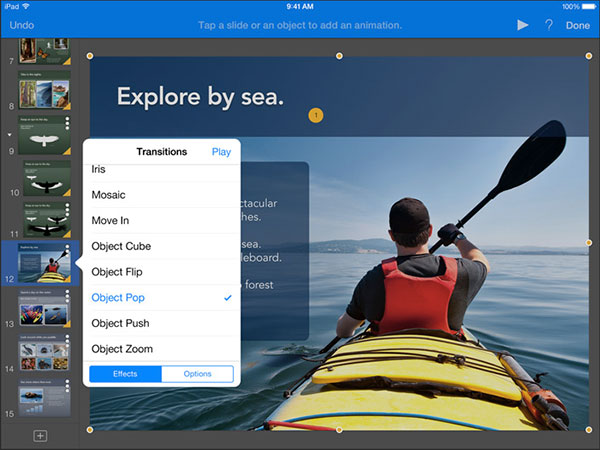
Task: Choose the Object Flip transition
Action: coord(162,272)
